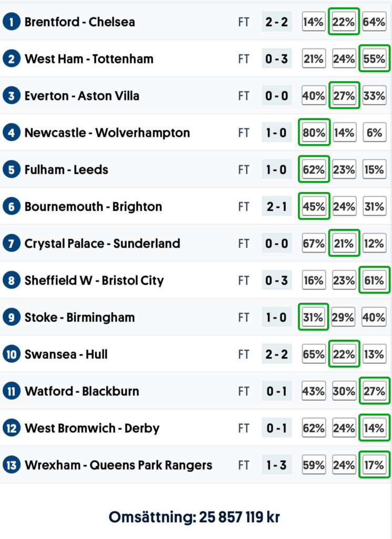Click the 2 - 2 score for Swansea - Hull
Viewport: 392px width, 539px height.
(276, 354)
